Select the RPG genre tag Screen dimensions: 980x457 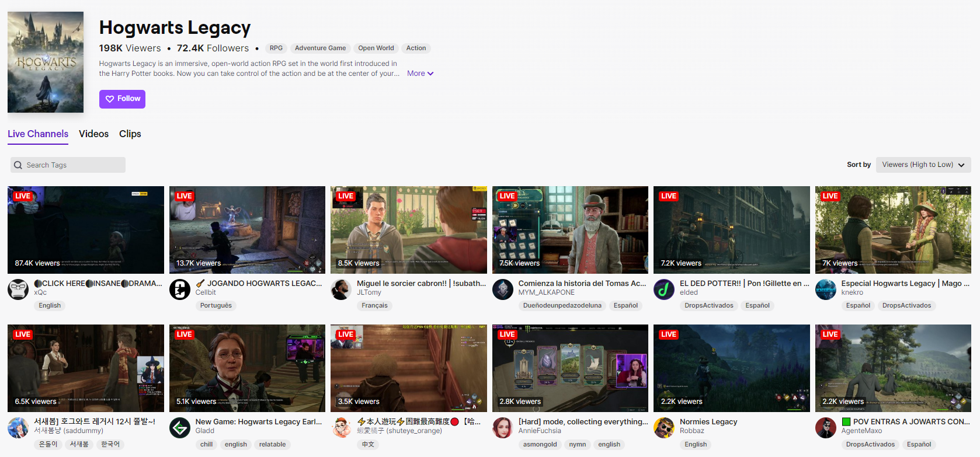(x=276, y=48)
